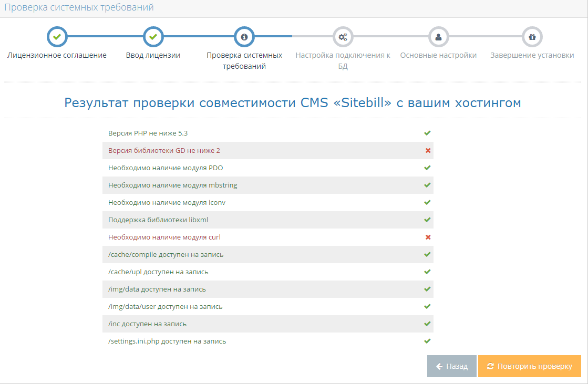This screenshot has width=588, height=384.
Task: Click the installation finish gift step circle
Action: pyautogui.click(x=532, y=37)
